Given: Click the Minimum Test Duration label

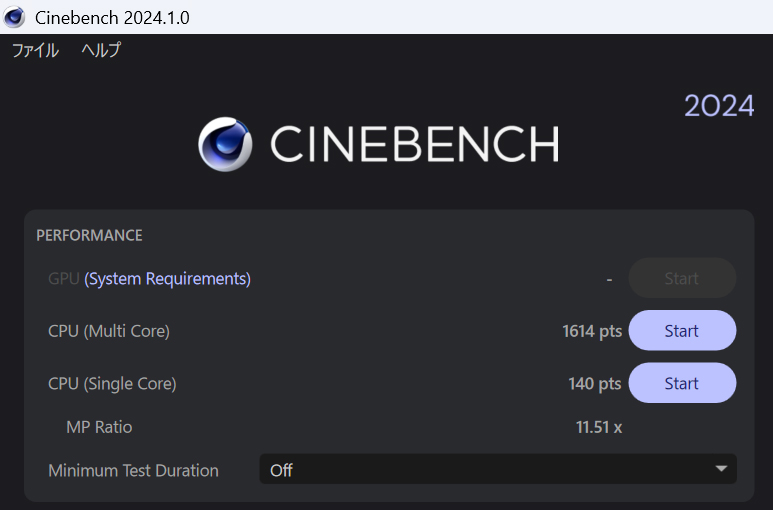Looking at the screenshot, I should coord(134,471).
